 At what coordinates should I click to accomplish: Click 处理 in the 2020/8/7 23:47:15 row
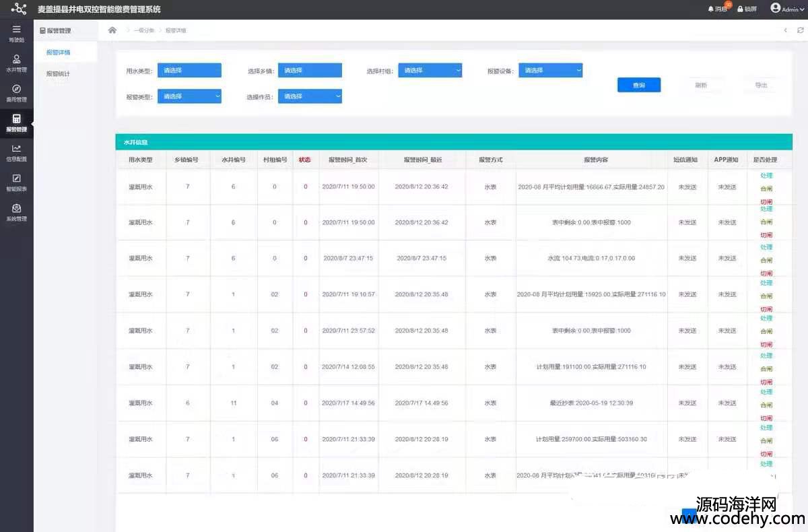766,246
